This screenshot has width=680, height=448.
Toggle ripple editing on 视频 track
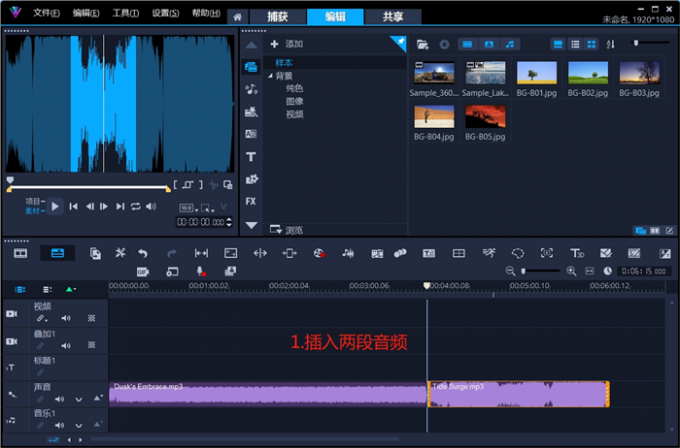pos(42,318)
